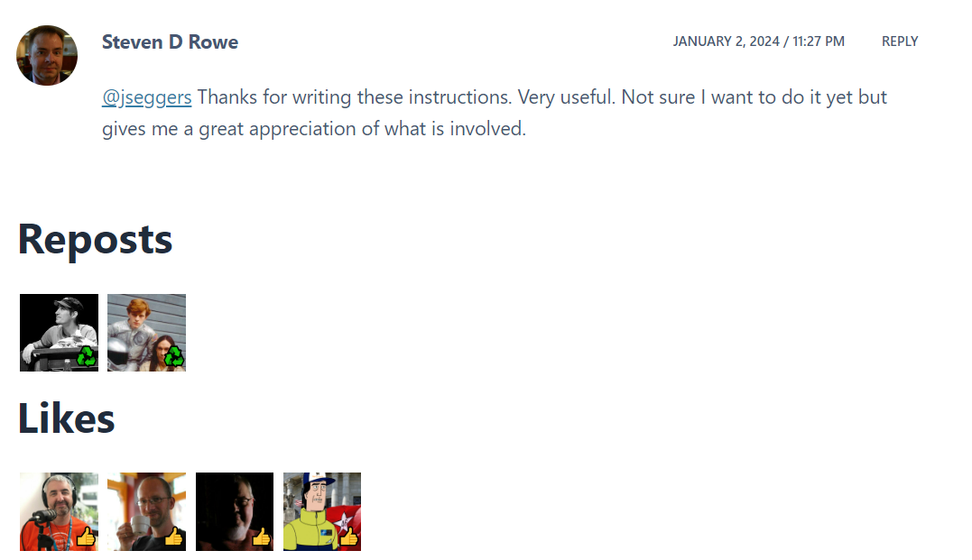Viewport: 972px width, 560px height.
Task: Click Steven D Rowe's profile avatar
Action: [x=47, y=56]
